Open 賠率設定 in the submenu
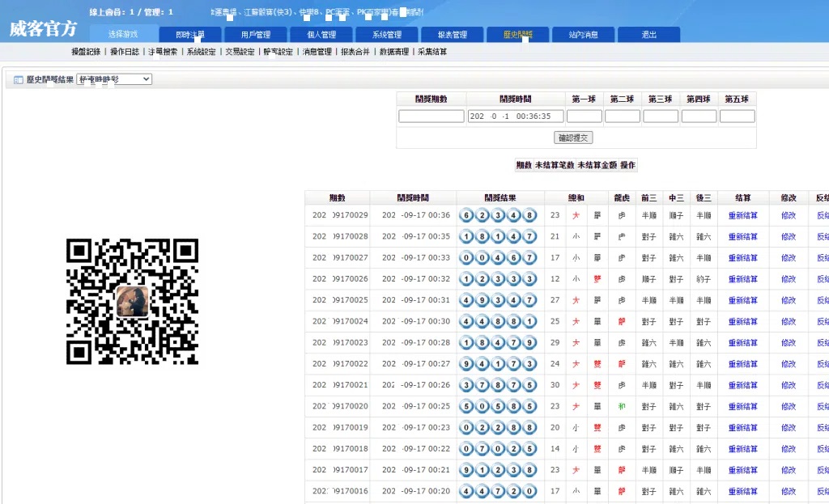829x504 pixels. 278,52
